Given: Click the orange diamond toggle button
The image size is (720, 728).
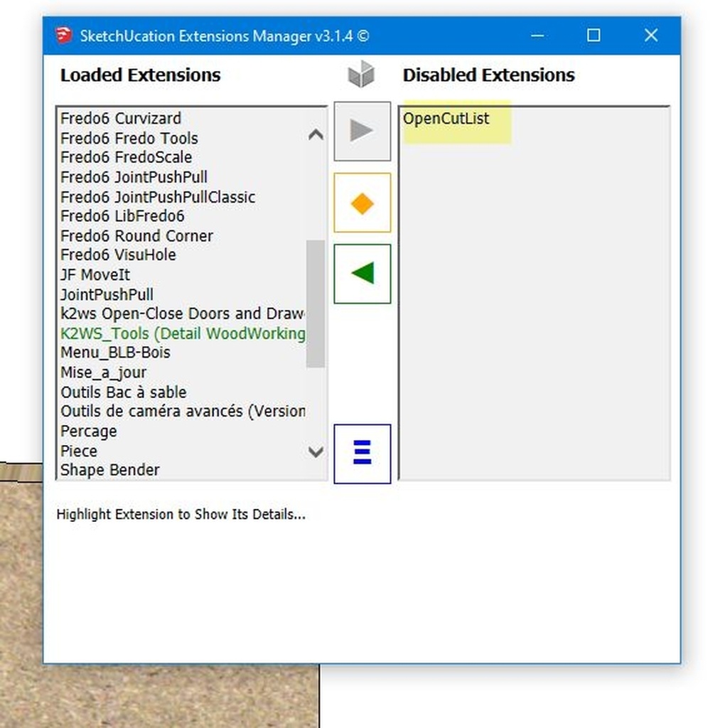Looking at the screenshot, I should 362,203.
